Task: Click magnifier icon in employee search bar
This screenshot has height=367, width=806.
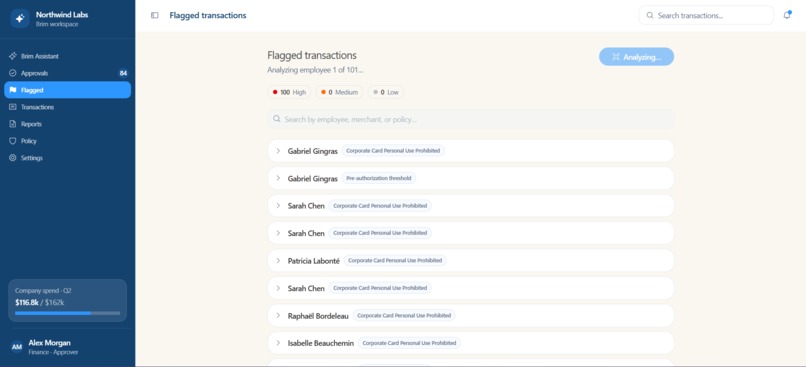Action: click(x=277, y=119)
